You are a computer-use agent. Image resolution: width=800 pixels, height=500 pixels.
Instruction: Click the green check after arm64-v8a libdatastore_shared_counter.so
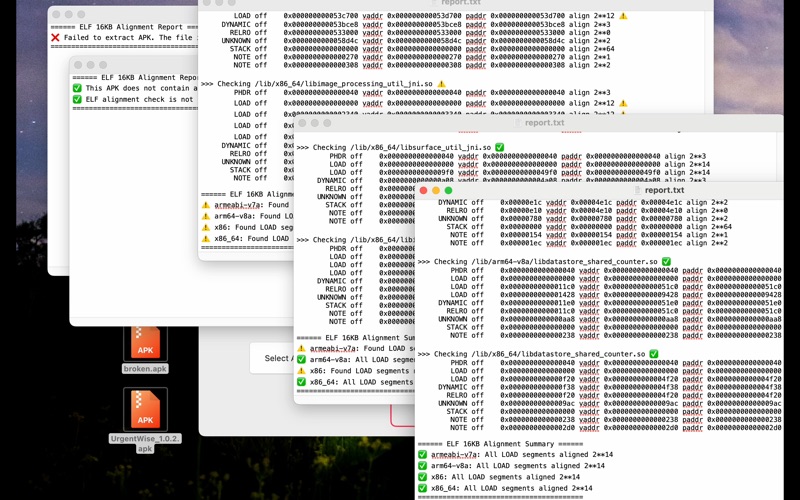point(666,261)
